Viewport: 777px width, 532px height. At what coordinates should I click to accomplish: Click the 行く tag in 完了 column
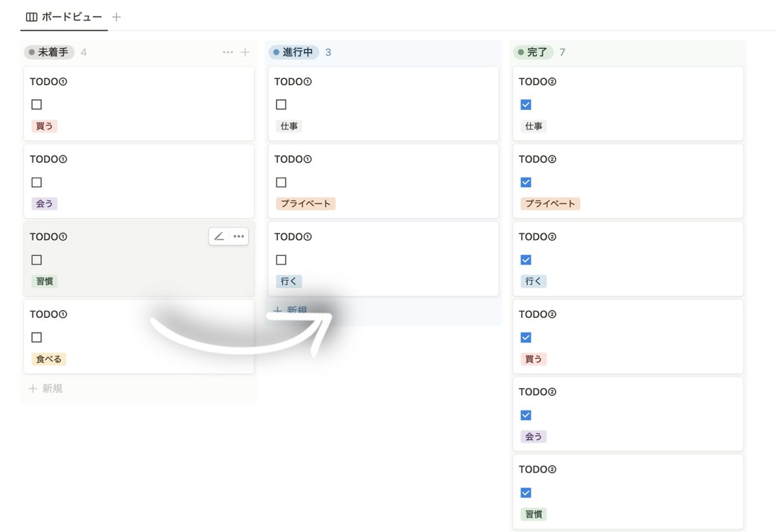coord(534,282)
